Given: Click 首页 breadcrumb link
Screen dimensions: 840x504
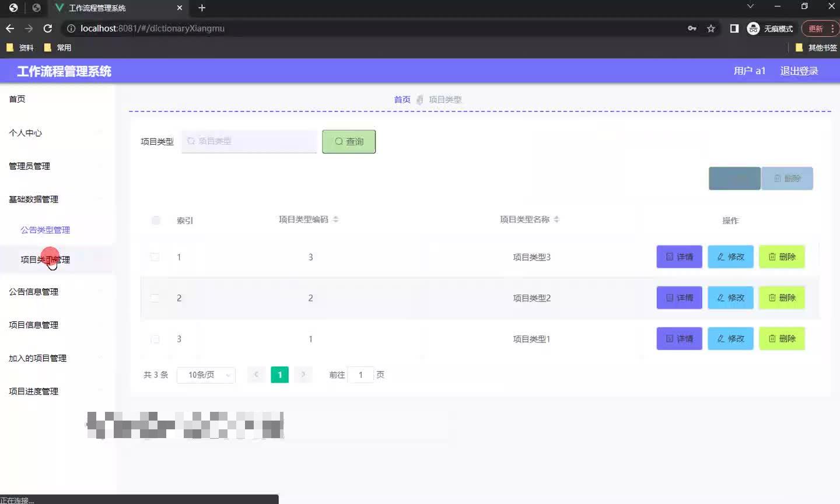Looking at the screenshot, I should coord(402,100).
